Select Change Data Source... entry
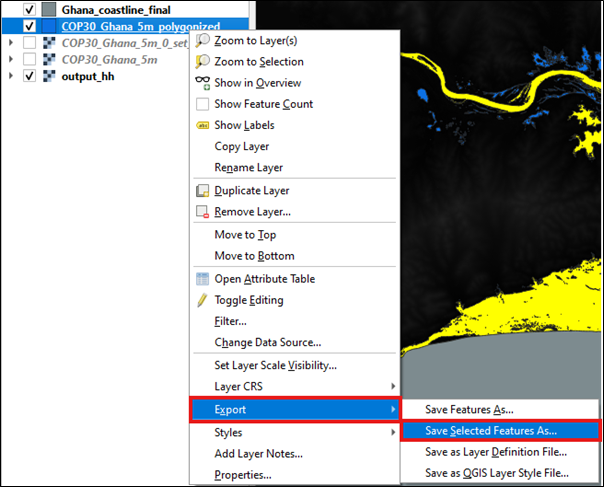604x487 pixels. click(x=295, y=343)
